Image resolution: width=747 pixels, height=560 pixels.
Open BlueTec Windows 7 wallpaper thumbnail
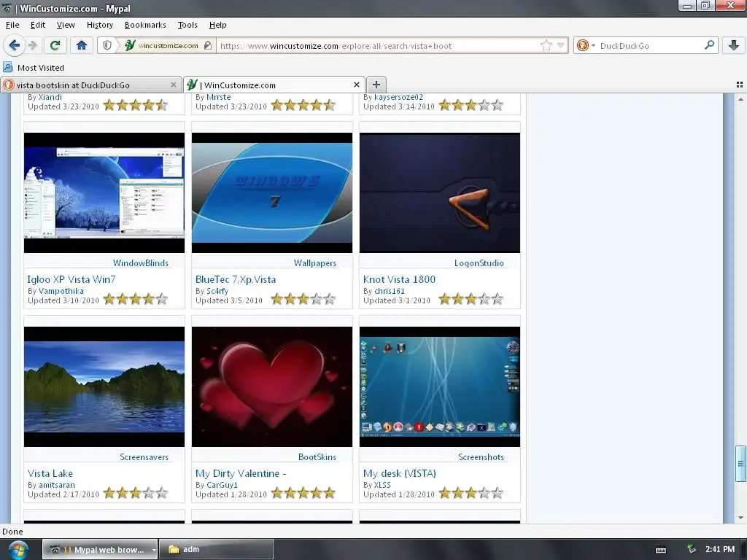[x=272, y=192]
